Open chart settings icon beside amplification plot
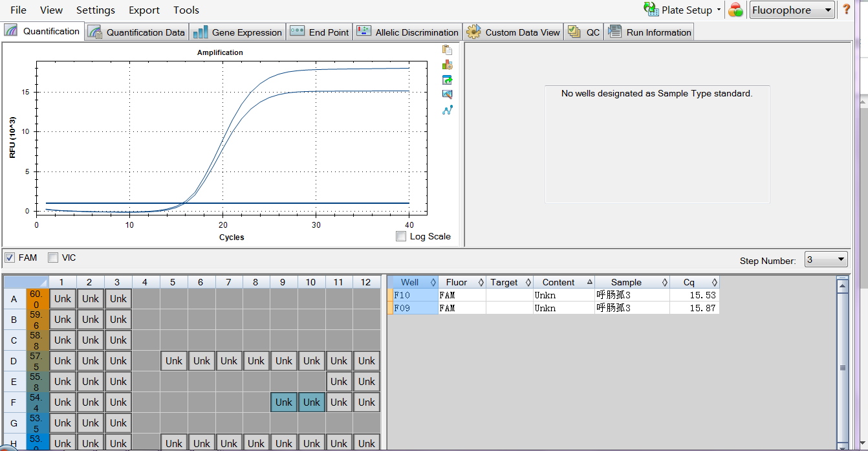 [x=447, y=65]
